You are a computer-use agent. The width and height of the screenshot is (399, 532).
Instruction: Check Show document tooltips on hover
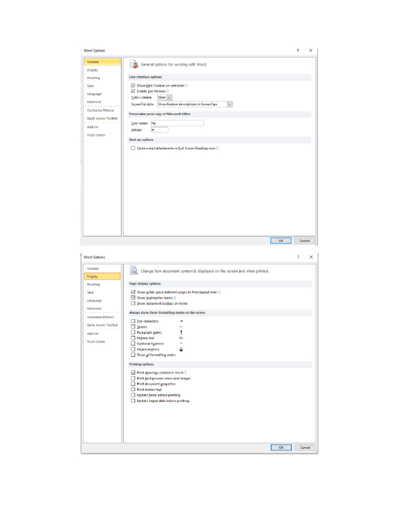click(133, 303)
